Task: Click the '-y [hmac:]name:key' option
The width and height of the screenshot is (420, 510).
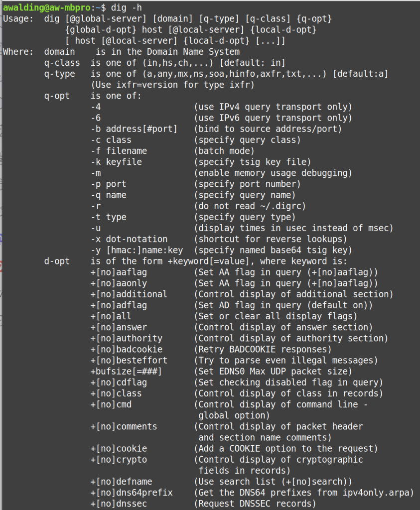Action: pyautogui.click(x=137, y=250)
